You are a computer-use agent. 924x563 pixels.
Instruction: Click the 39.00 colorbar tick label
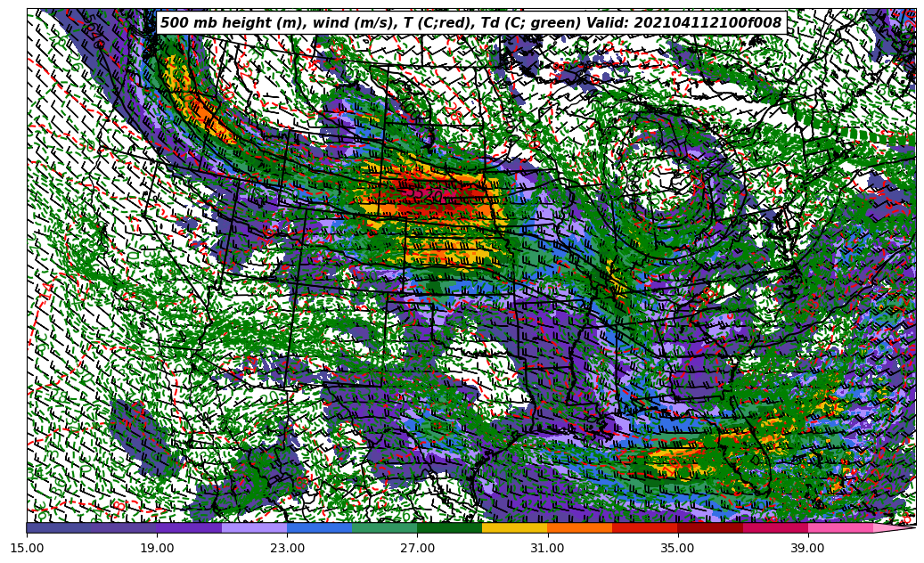pyautogui.click(x=808, y=549)
